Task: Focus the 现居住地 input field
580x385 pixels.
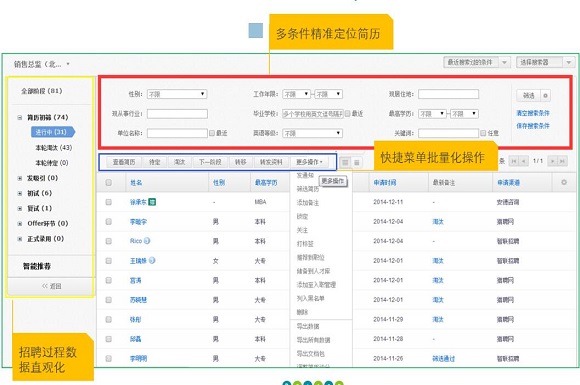Action: 448,94
